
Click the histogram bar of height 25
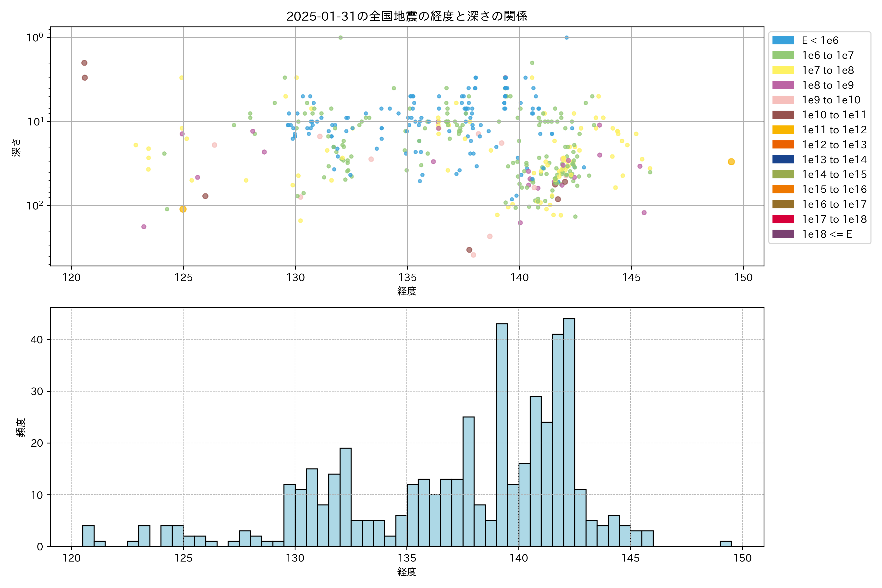[x=468, y=481]
